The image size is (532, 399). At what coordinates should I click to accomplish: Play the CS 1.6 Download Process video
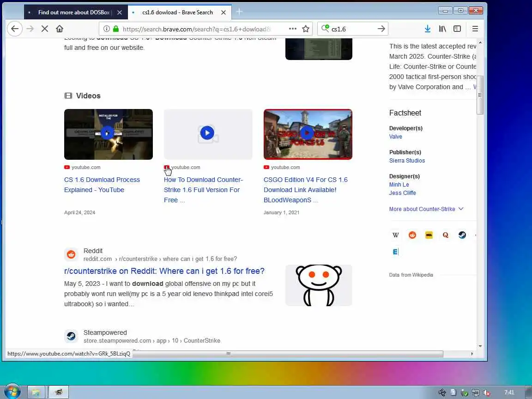(x=108, y=134)
